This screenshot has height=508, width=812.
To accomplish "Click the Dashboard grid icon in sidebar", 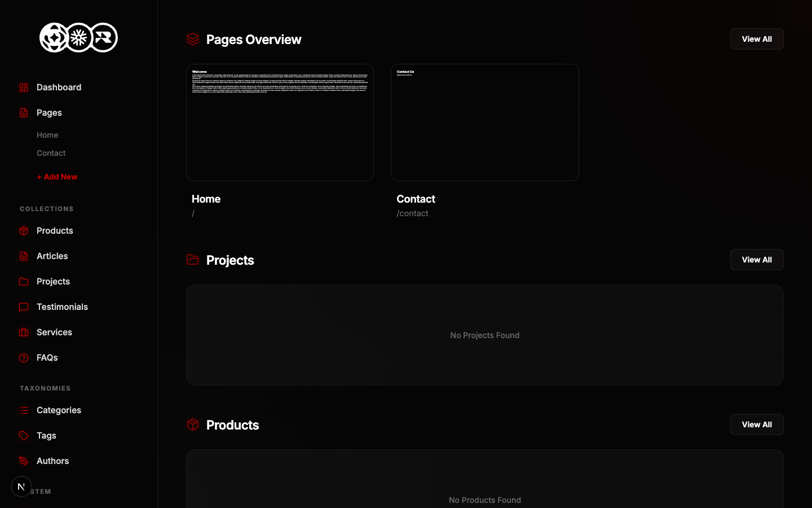I will [x=24, y=87].
